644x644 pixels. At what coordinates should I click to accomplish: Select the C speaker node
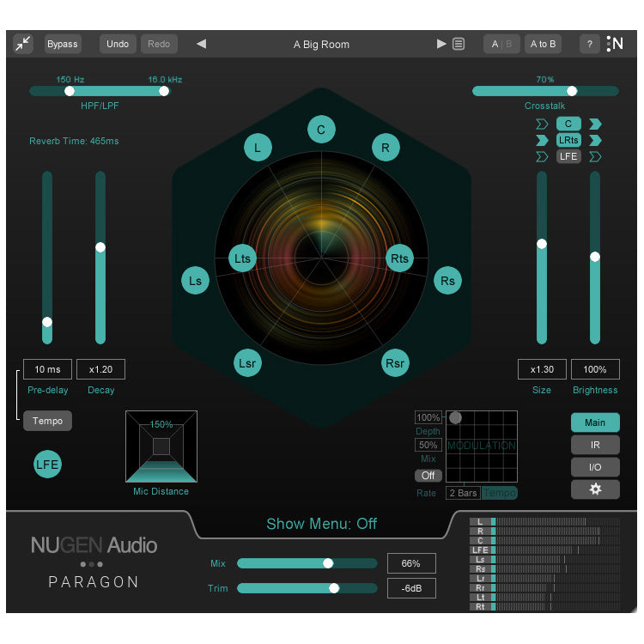tap(321, 130)
